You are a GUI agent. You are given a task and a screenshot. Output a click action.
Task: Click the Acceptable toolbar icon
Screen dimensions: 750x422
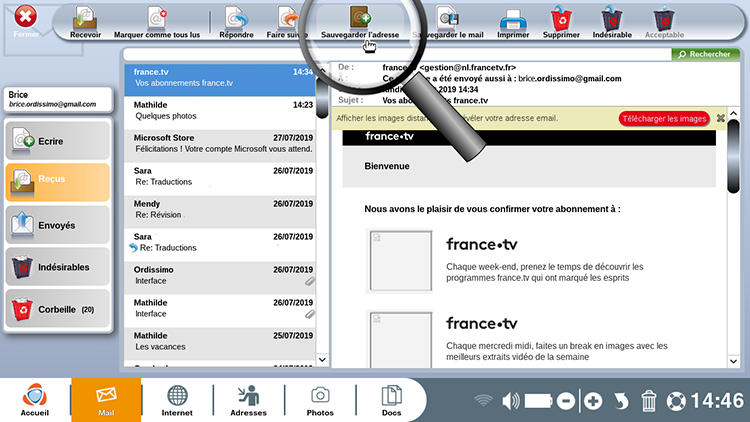tap(664, 22)
